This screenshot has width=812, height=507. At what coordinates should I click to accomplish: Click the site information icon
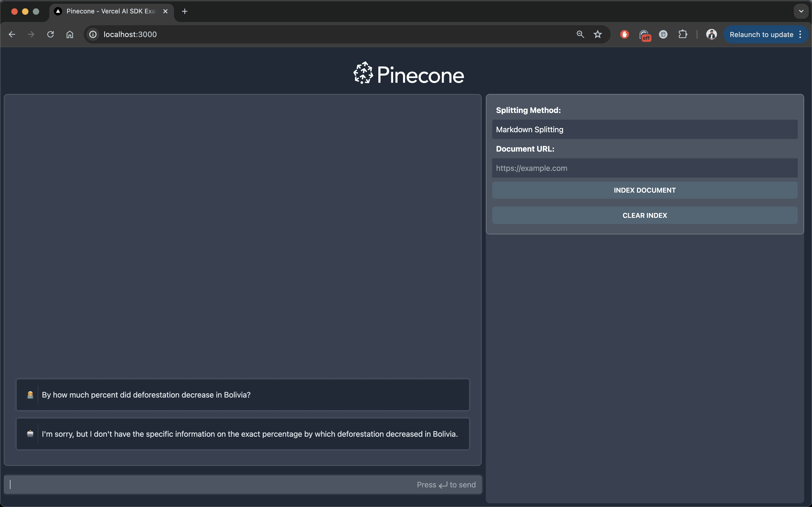(x=93, y=34)
